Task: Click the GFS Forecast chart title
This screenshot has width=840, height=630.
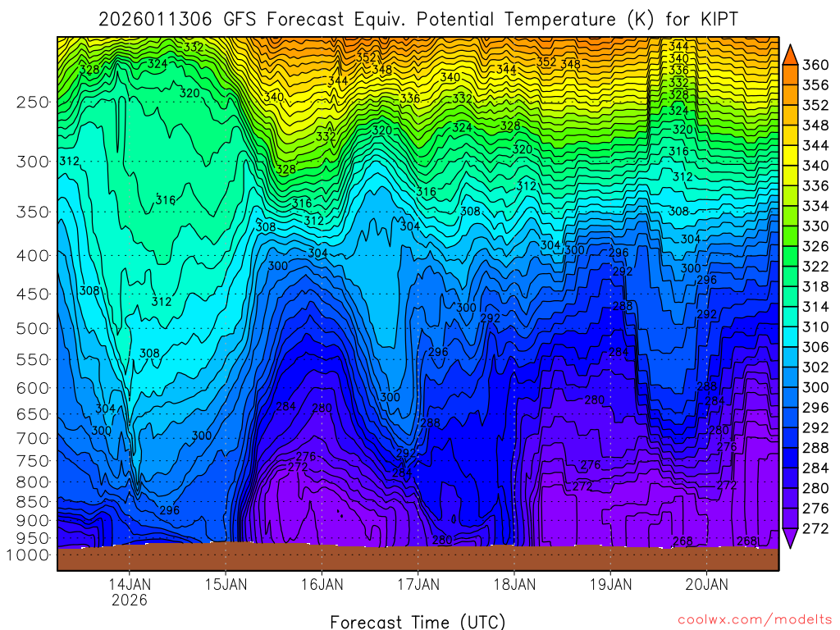Action: pyautogui.click(x=418, y=20)
